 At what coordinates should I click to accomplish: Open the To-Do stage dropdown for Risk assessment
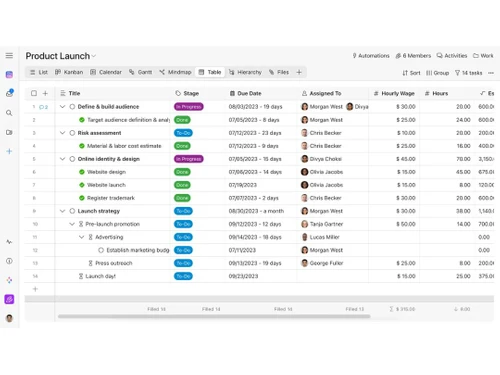(x=183, y=133)
